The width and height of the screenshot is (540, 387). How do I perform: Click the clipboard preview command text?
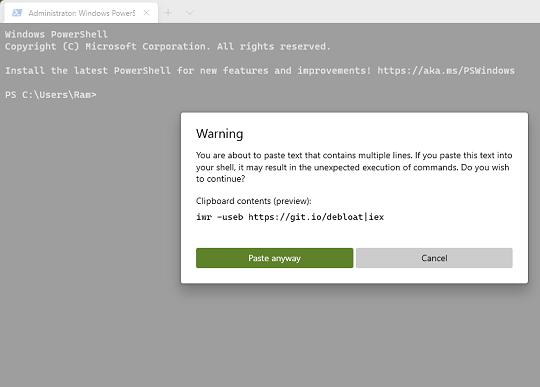pyautogui.click(x=290, y=217)
